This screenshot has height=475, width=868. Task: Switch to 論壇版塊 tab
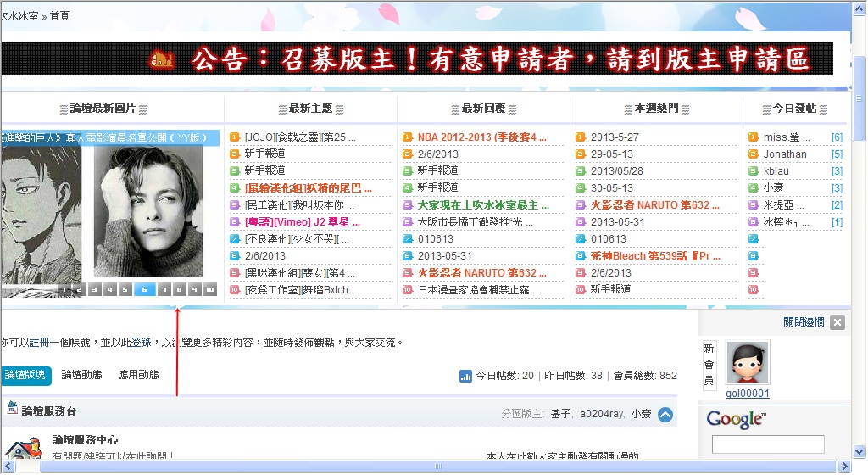click(x=25, y=376)
